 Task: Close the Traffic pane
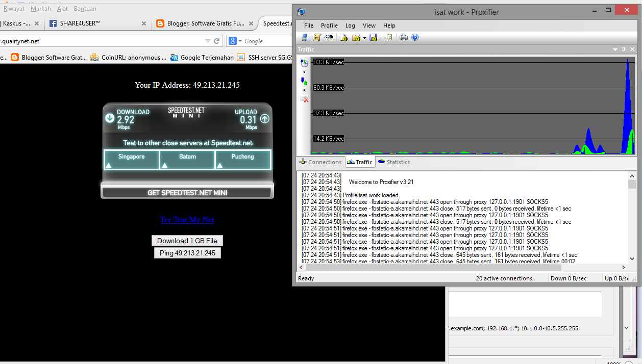click(632, 49)
